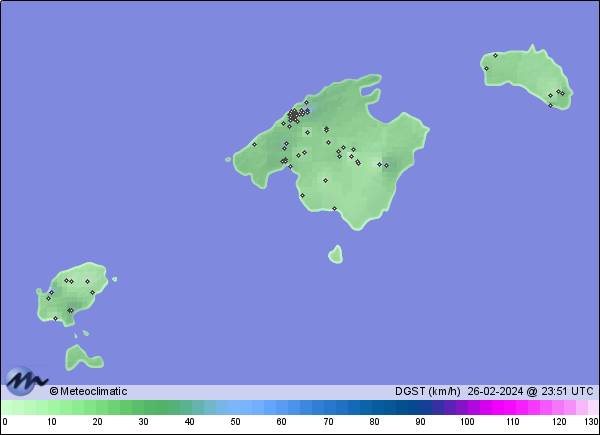Click the southernmost station marker on Menorca
The height and width of the screenshot is (435, 600).
[550, 105]
